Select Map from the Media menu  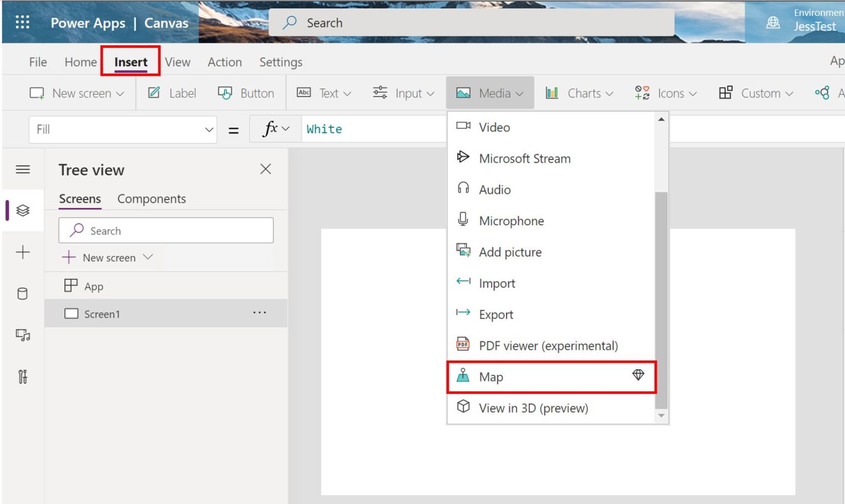pyautogui.click(x=491, y=377)
